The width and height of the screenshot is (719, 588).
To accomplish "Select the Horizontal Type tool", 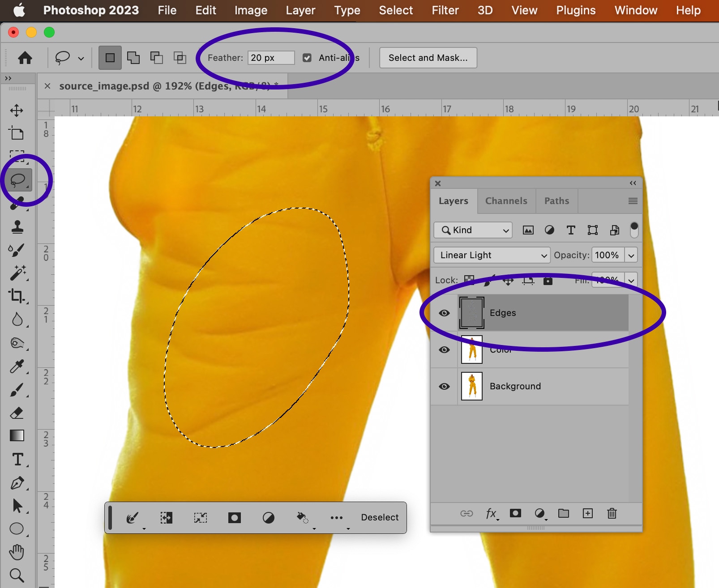I will 17,460.
